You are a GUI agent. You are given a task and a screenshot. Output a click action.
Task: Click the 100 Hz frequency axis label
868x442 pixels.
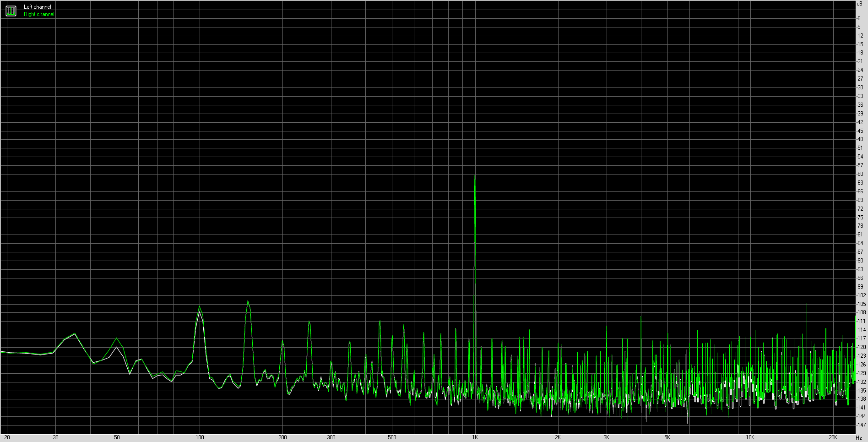pyautogui.click(x=200, y=437)
